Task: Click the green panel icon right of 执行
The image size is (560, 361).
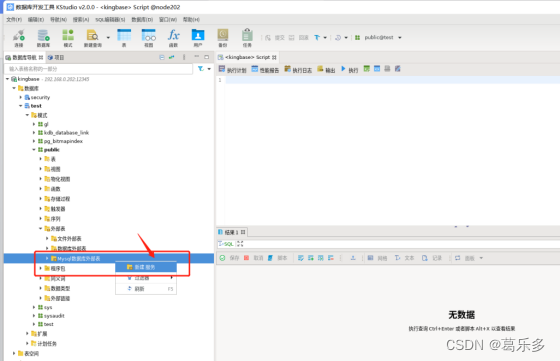Action: coord(366,69)
